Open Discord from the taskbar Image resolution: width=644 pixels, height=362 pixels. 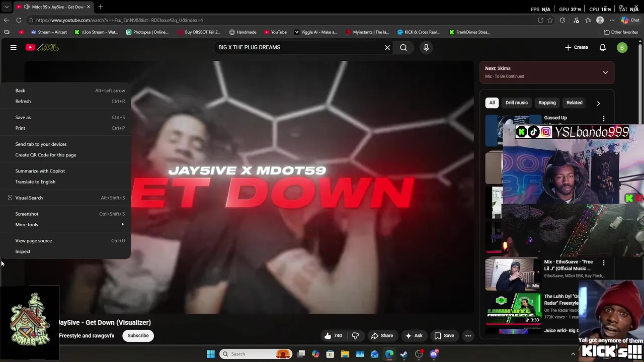tap(434, 354)
